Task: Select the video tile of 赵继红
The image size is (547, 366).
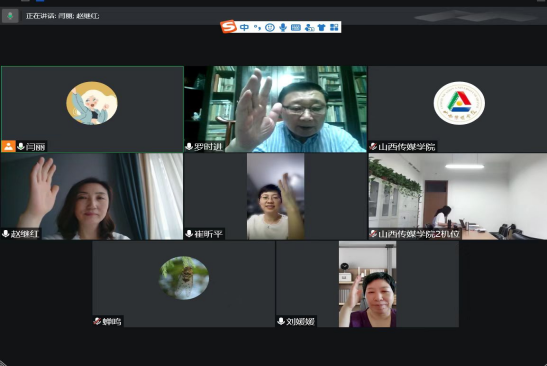Action: click(92, 196)
